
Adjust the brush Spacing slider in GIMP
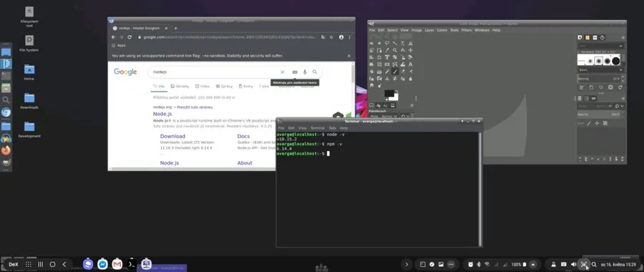pos(600,79)
